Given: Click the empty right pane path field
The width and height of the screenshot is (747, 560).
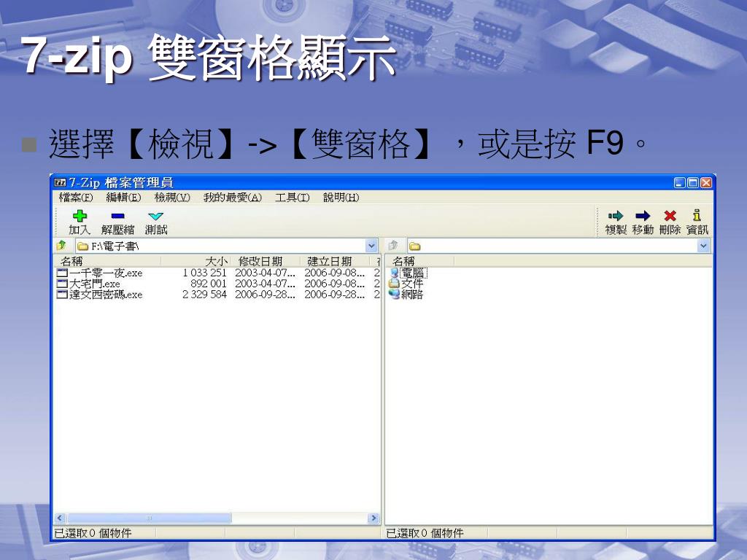Looking at the screenshot, I should (559, 246).
